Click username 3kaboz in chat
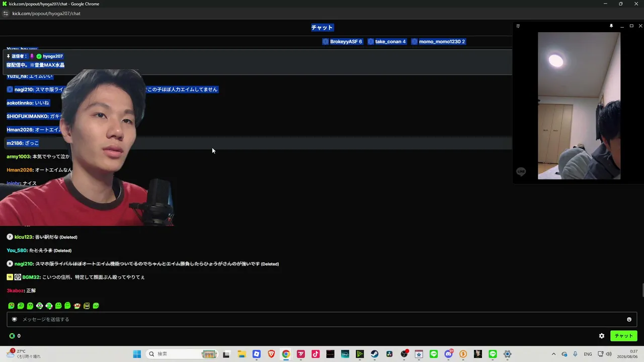This screenshot has height=362, width=644. tap(15, 291)
